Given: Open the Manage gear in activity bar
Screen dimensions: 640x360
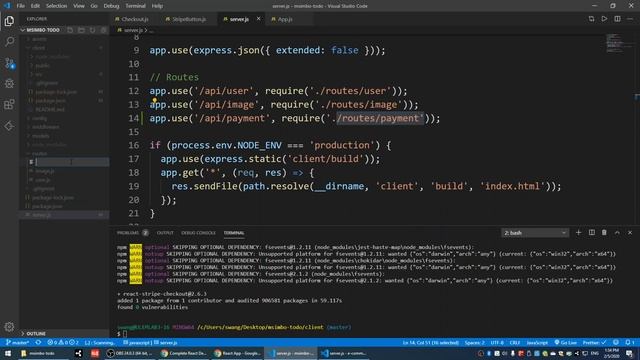Looking at the screenshot, I should (x=9, y=327).
